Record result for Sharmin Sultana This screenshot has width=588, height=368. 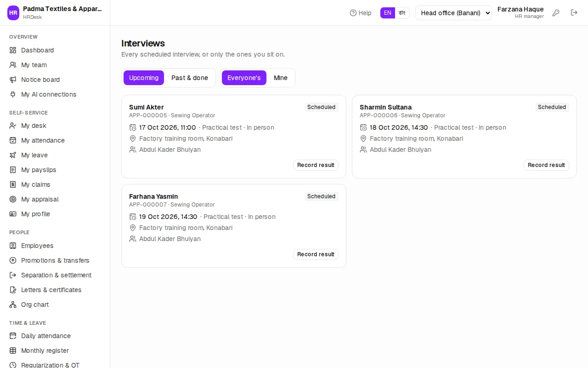click(x=546, y=165)
